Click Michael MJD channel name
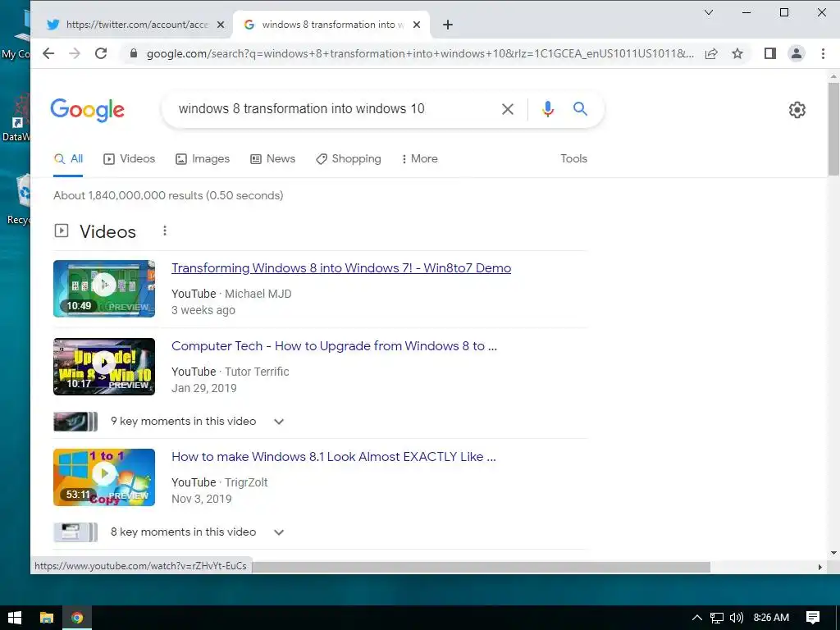Screen dimensions: 840x630 click(x=258, y=294)
